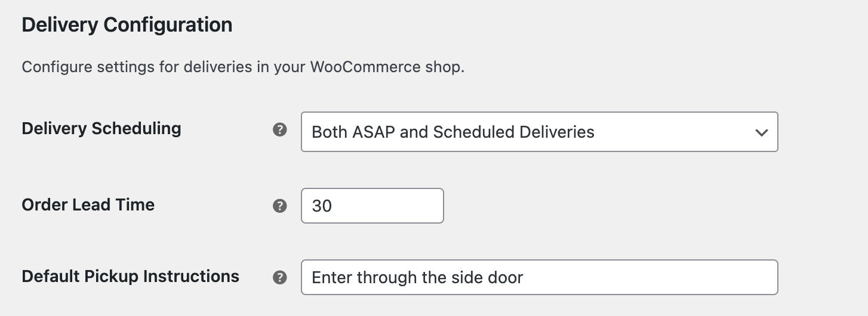This screenshot has width=868, height=316.
Task: Open the Default Pickup Instructions help tooltip icon
Action: click(279, 277)
